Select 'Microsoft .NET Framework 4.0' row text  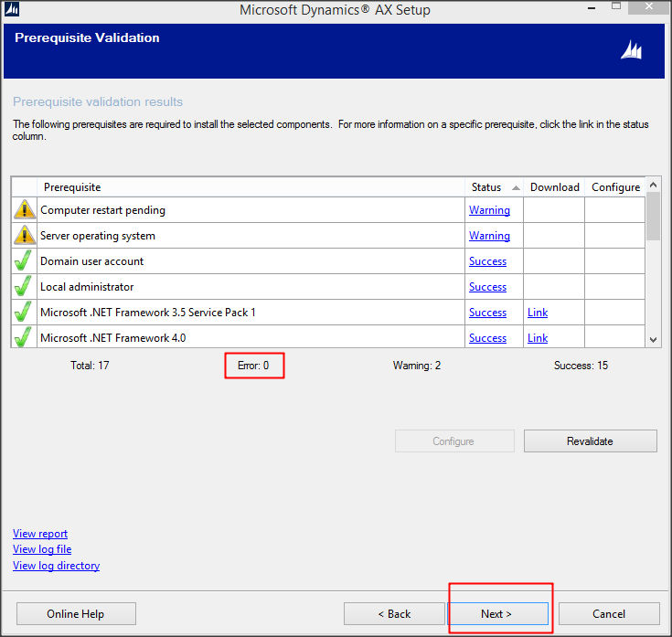(x=113, y=338)
